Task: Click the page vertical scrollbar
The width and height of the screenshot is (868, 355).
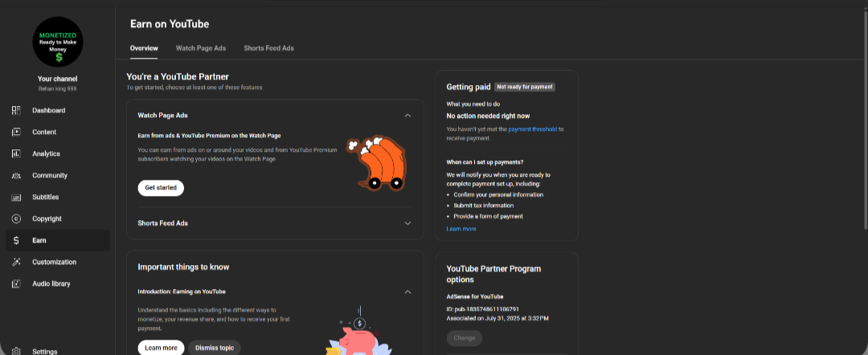Action: (x=866, y=119)
